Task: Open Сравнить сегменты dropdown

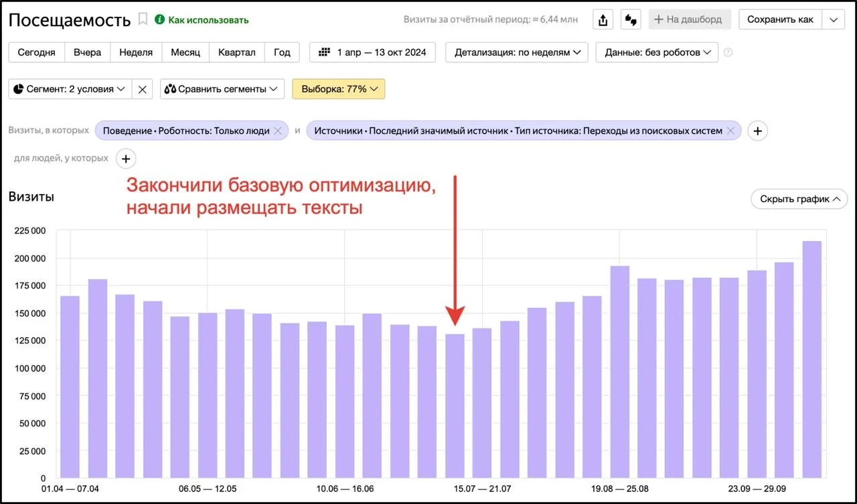Action: [x=222, y=89]
